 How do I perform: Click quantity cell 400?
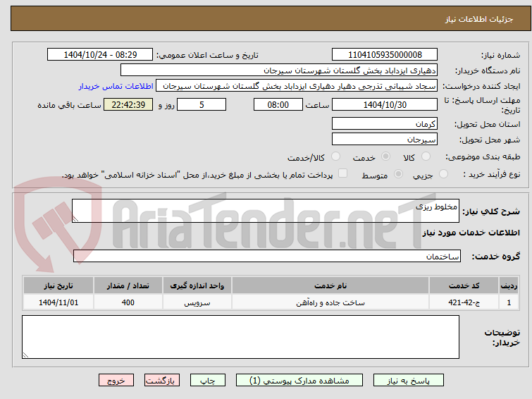128,302
